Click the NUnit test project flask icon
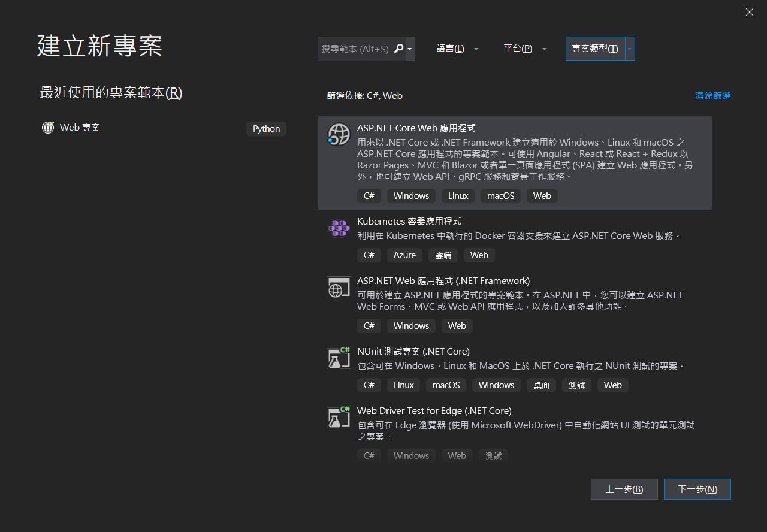Viewport: 767px width, 532px height. point(339,358)
